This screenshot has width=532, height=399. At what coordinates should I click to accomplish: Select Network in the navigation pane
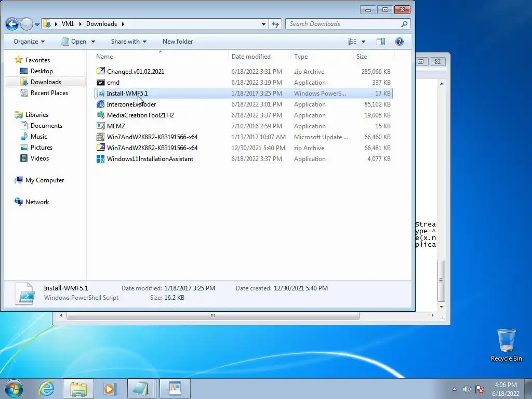coord(37,202)
